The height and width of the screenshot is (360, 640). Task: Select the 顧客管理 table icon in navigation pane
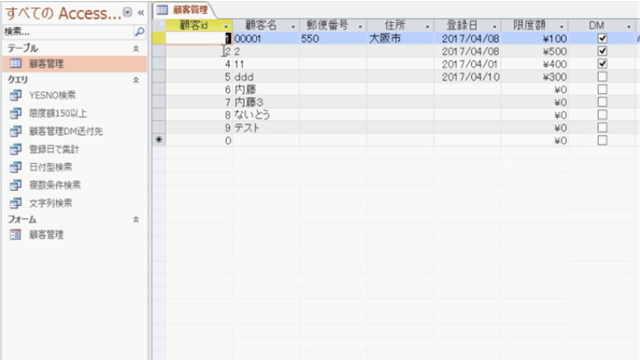click(16, 63)
